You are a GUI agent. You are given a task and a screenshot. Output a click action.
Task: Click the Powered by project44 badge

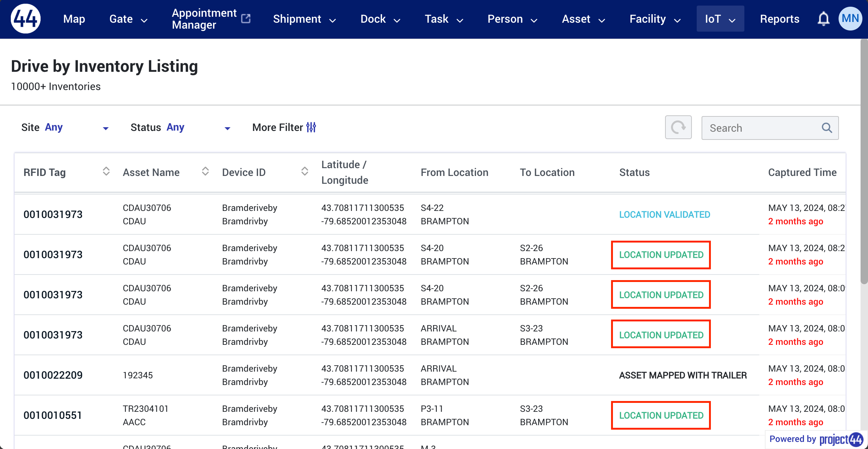816,439
